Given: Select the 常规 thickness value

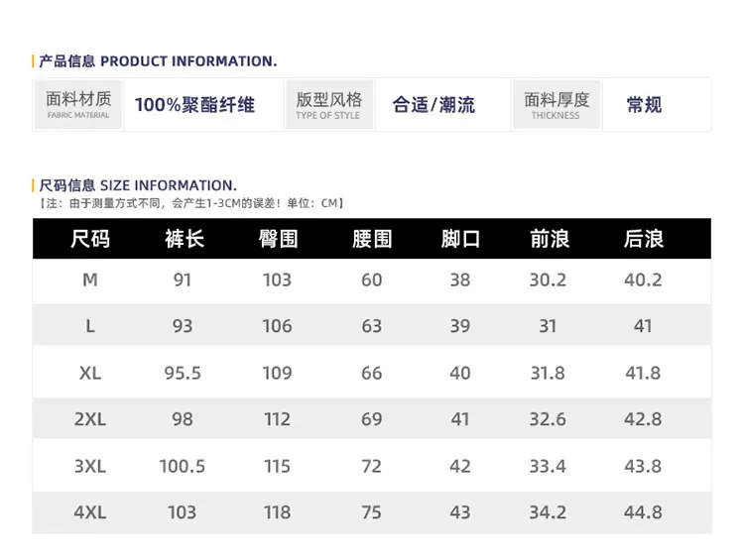Looking at the screenshot, I should coord(644,105).
